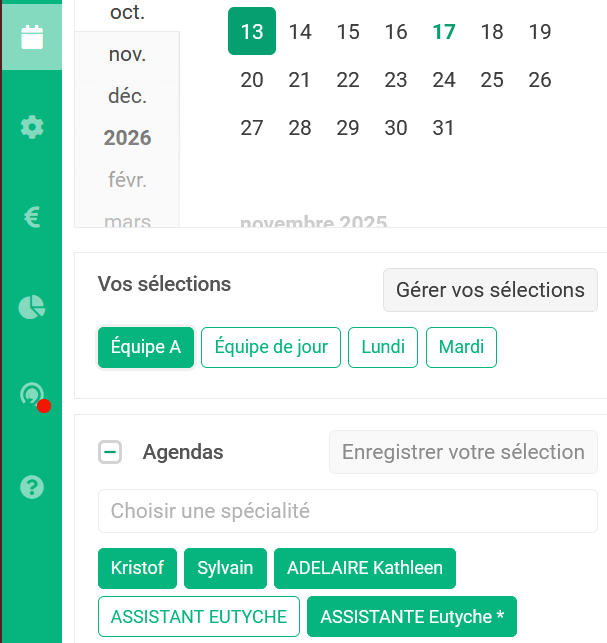Select nov. in the month list
607x643 pixels.
127,54
